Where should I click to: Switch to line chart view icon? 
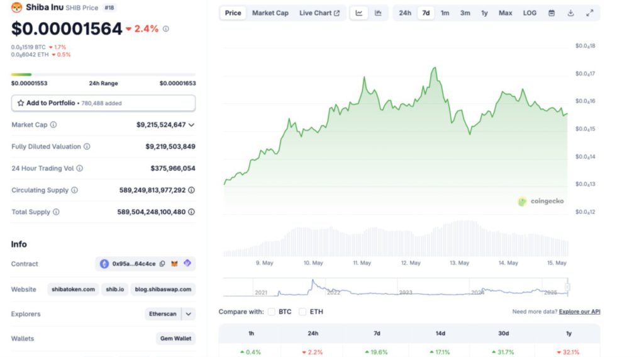pyautogui.click(x=359, y=13)
